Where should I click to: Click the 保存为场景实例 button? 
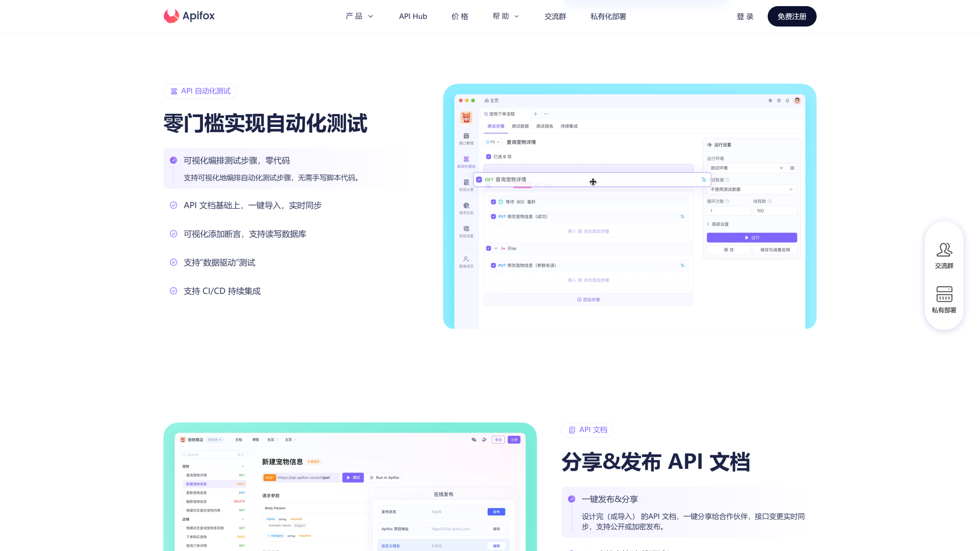pyautogui.click(x=775, y=250)
